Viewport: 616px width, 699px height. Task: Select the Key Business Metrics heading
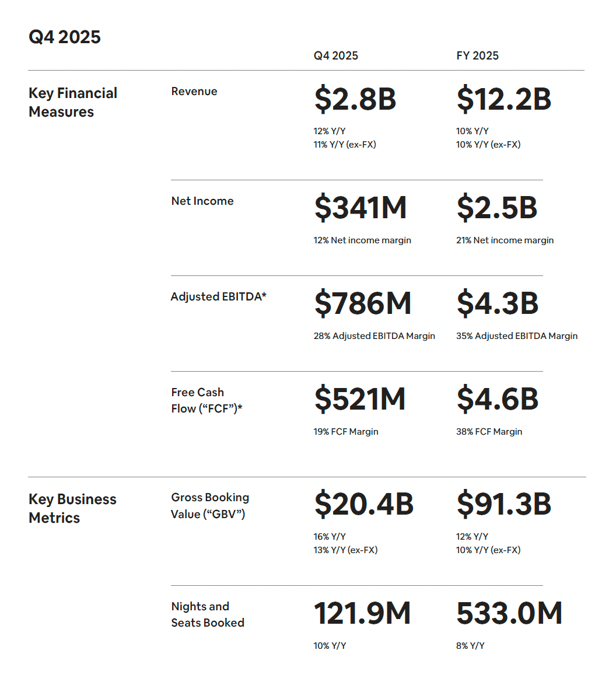click(72, 508)
